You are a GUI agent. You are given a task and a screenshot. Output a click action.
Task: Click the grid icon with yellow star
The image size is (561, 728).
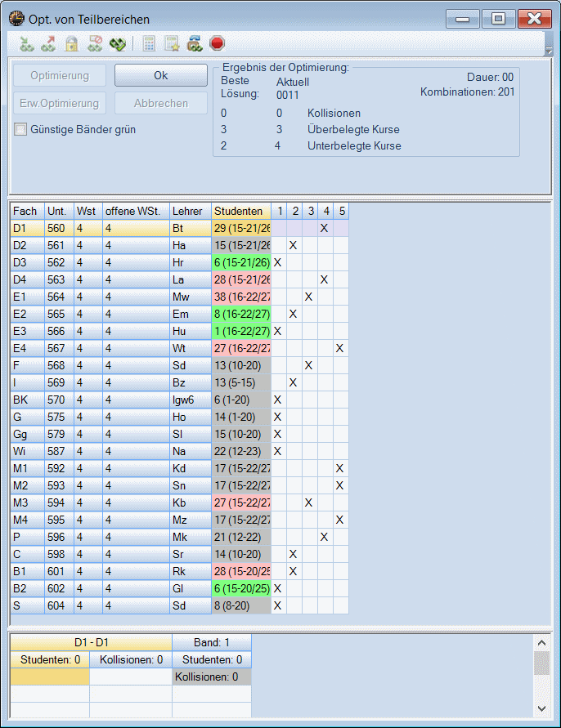pos(172,43)
